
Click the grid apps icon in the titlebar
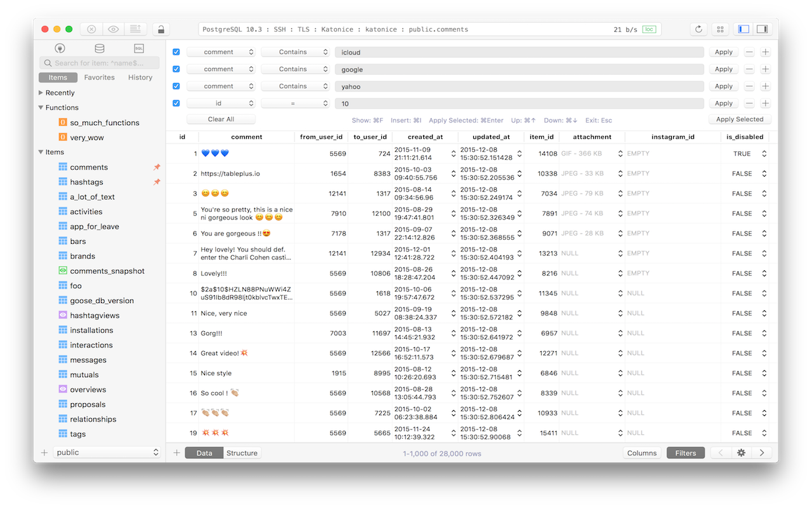(x=720, y=29)
